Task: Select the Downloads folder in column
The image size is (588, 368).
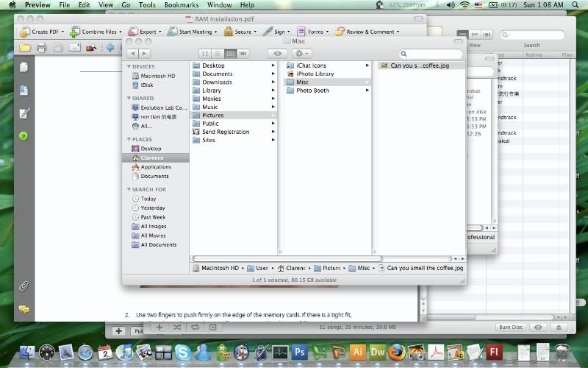Action: (217, 82)
